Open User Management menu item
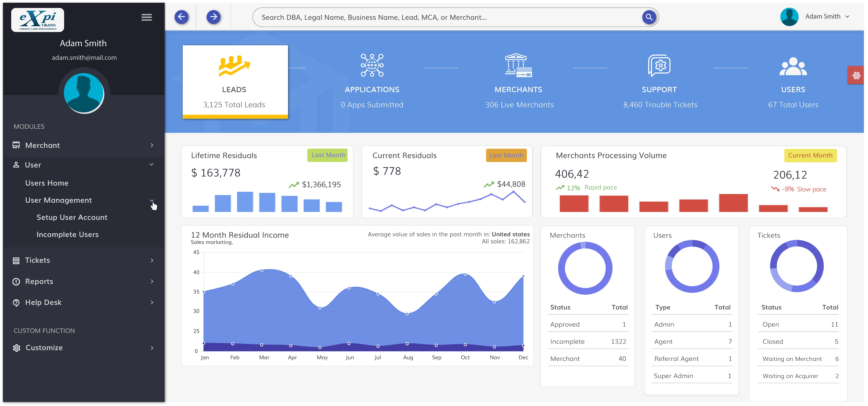Viewport: 868px width, 406px height. (58, 200)
